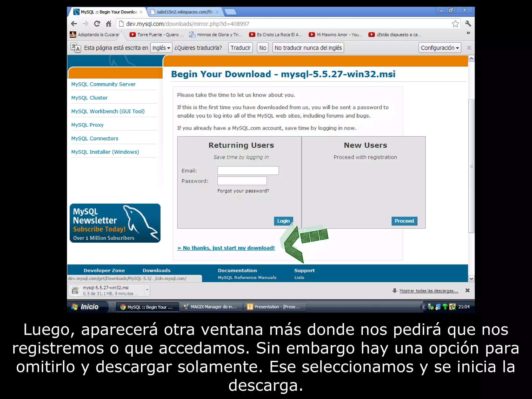The width and height of the screenshot is (532, 399).
Task: Switch to MySQL Begin Your Download tab
Action: pos(108,12)
